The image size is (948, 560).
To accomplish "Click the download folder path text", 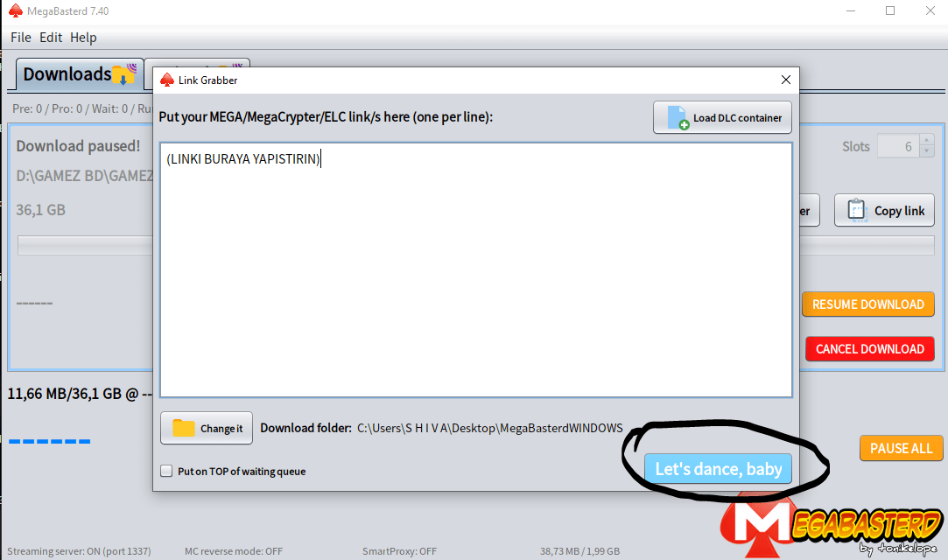I will click(489, 428).
